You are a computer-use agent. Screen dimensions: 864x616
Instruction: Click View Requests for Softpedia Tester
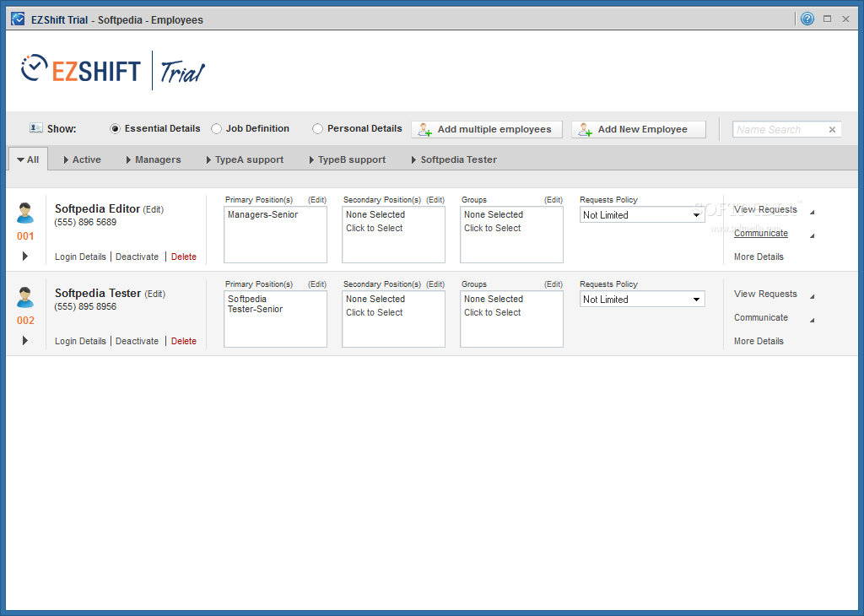click(765, 294)
